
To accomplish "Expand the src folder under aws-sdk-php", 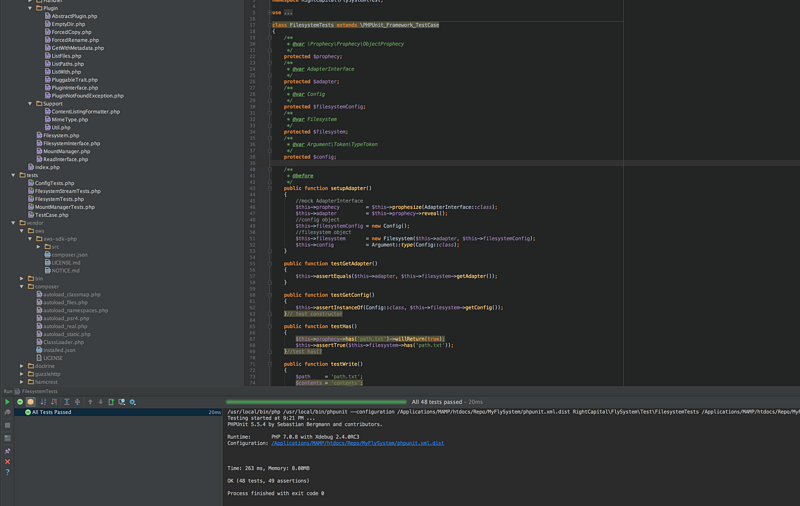I will tap(38, 247).
